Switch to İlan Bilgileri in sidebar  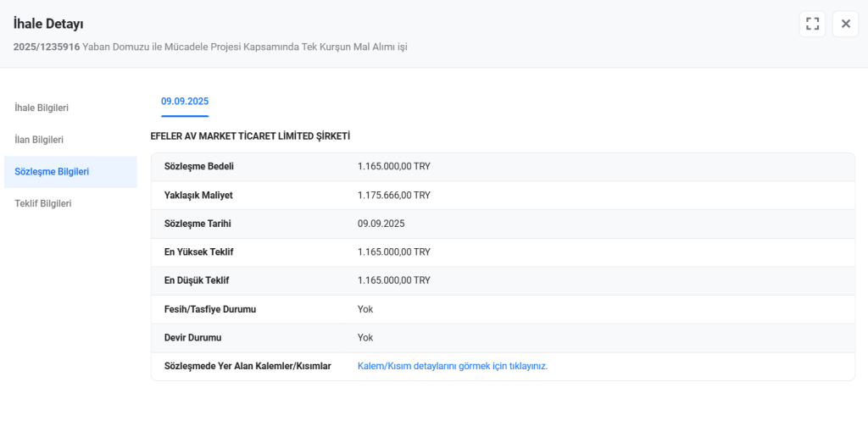pyautogui.click(x=39, y=139)
